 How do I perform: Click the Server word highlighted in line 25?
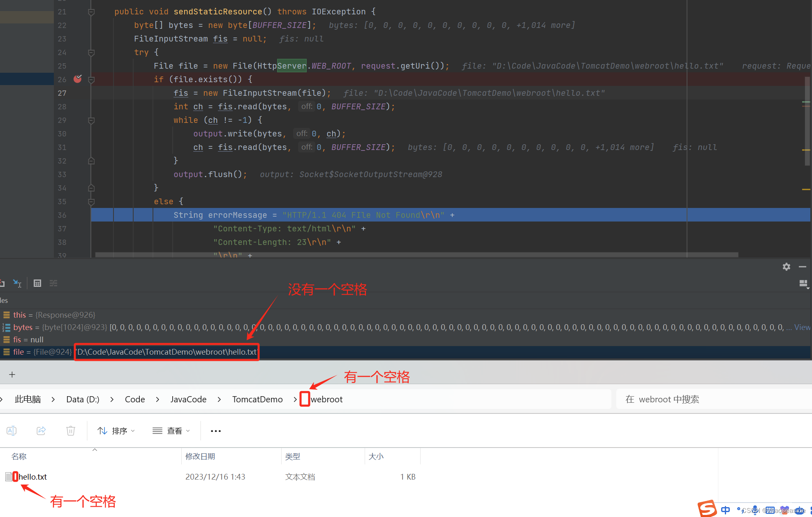pos(292,66)
